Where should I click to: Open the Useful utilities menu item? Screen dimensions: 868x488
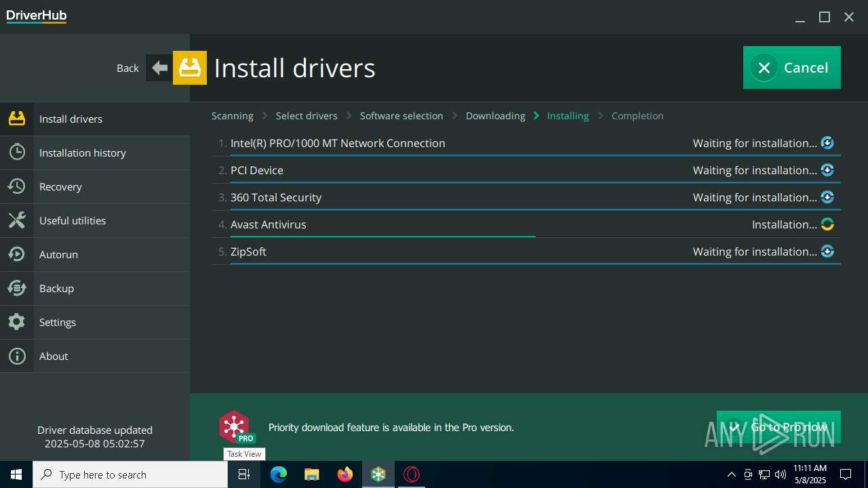pos(95,220)
